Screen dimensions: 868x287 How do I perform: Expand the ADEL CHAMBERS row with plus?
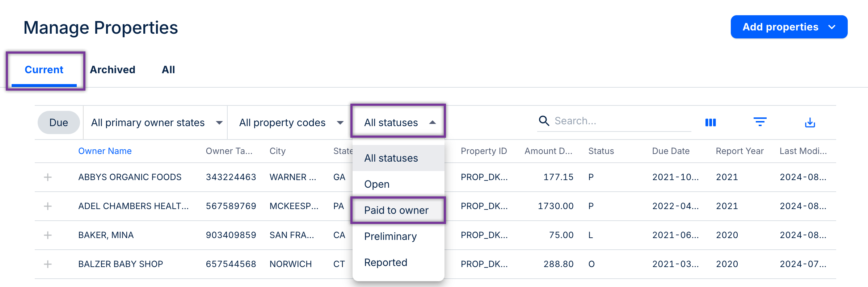48,206
